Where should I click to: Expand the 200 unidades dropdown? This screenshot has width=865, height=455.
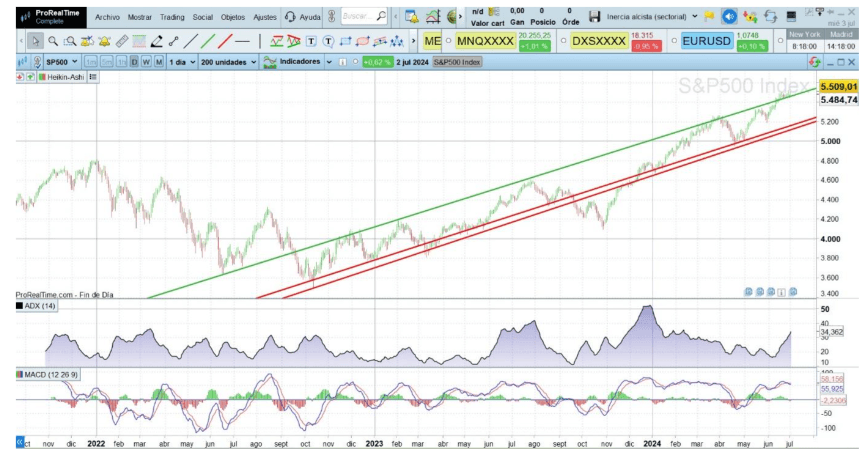[x=228, y=62]
